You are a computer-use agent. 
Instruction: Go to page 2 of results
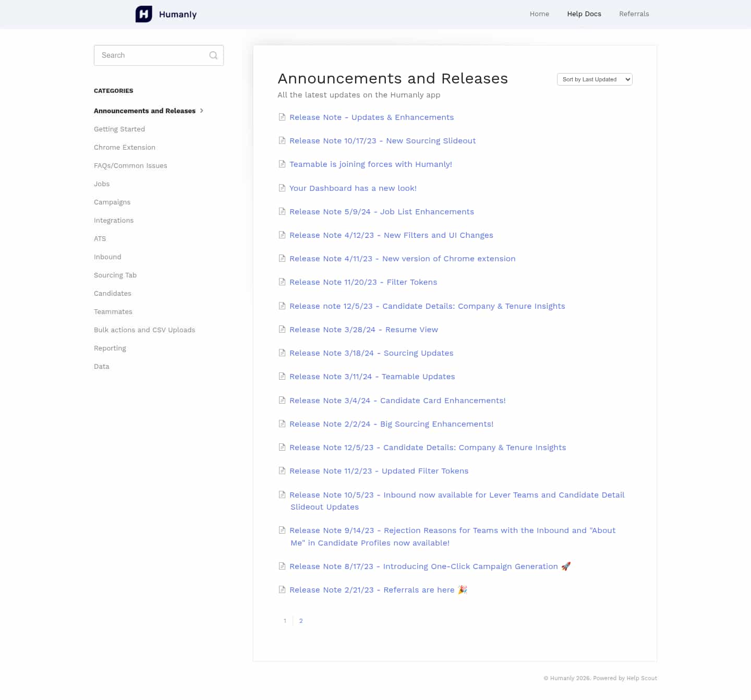coord(301,621)
